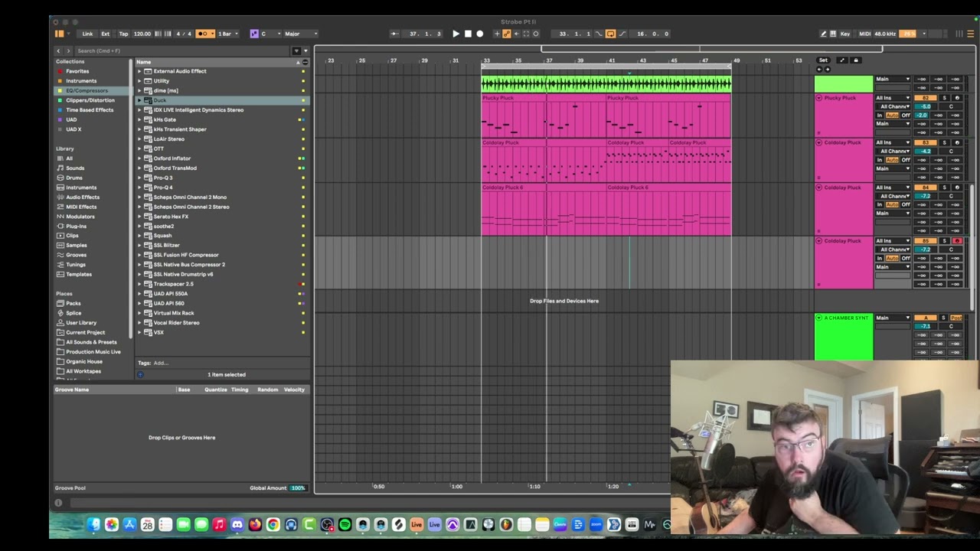This screenshot has height=551, width=980.
Task: Expand the External Audio Effect item
Action: click(x=139, y=71)
